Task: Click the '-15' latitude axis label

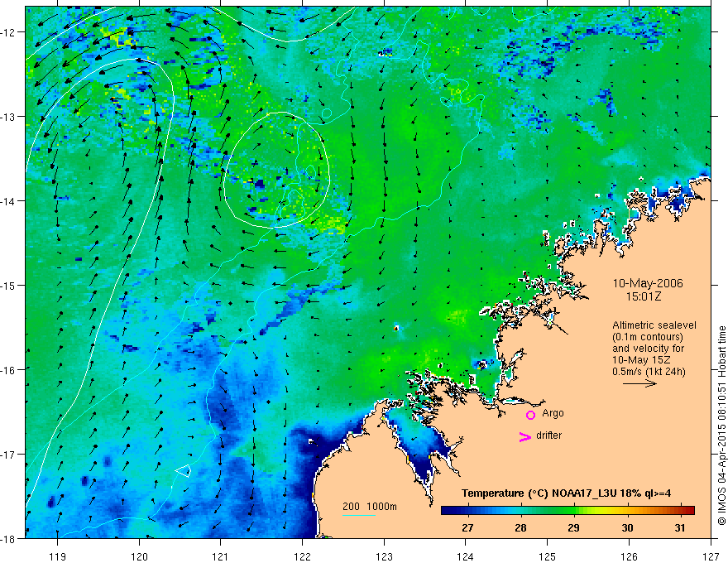Action: 9,285
